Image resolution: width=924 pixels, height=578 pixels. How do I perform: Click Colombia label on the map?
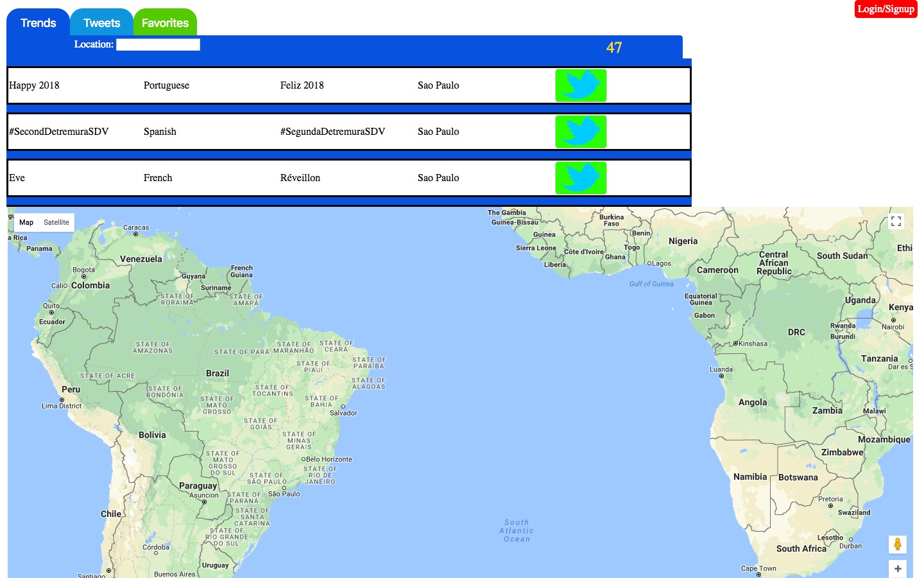(x=90, y=285)
